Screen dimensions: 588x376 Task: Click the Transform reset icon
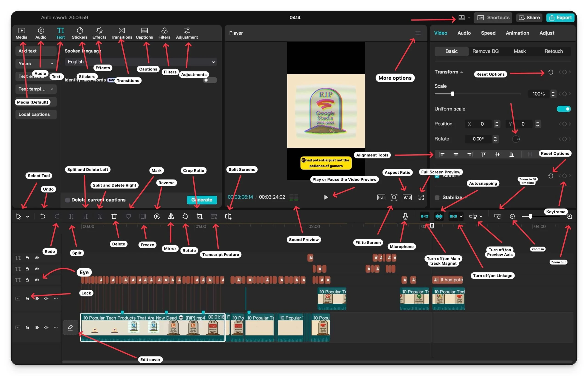pos(551,72)
